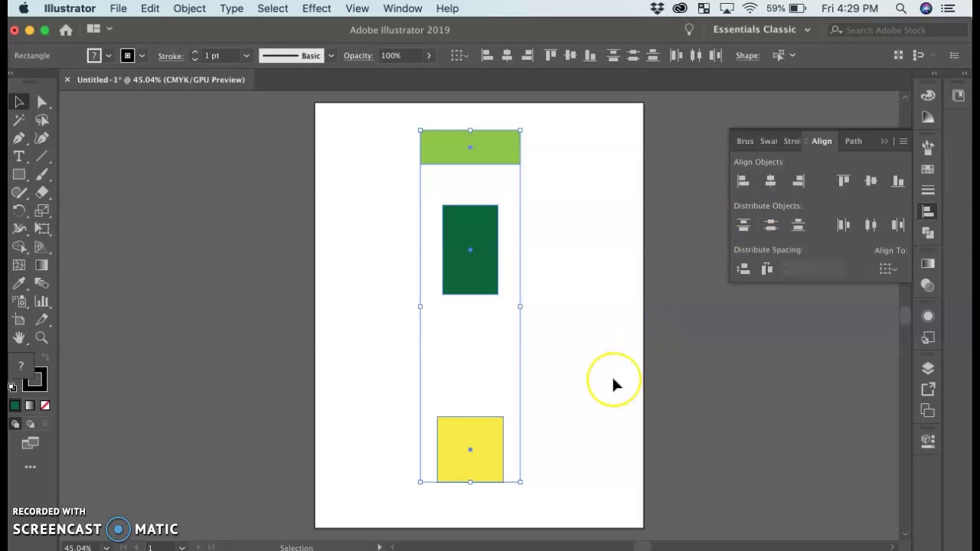Viewport: 980px width, 551px height.
Task: Select the Line Segment tool
Action: coord(42,156)
